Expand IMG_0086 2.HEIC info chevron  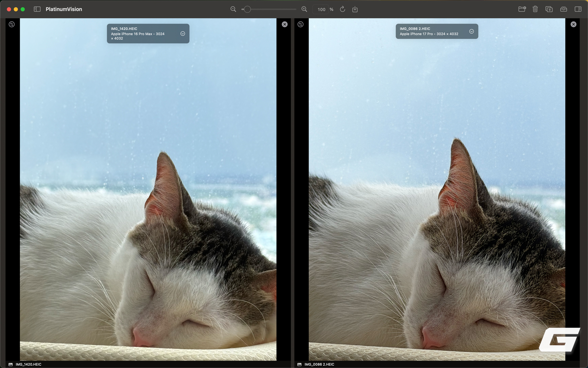pos(471,31)
